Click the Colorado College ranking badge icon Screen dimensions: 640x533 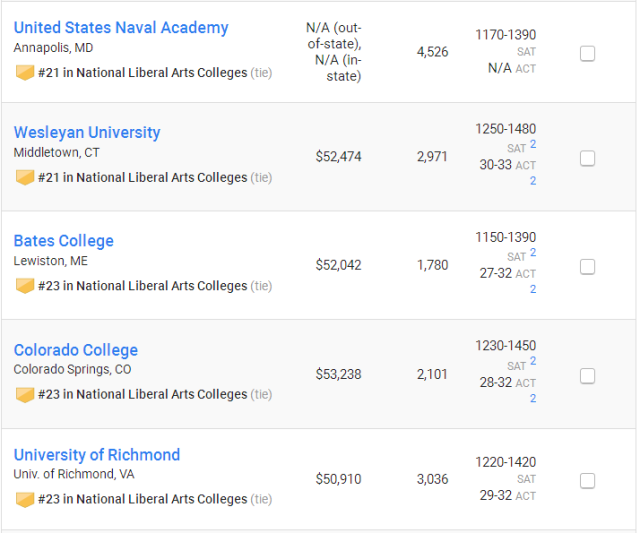pos(25,395)
